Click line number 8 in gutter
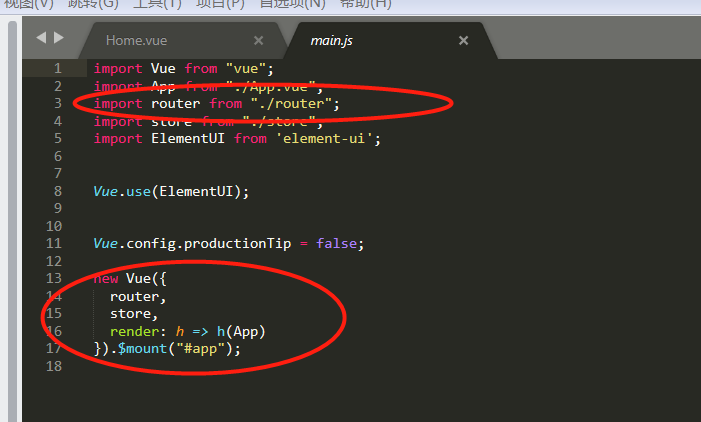 pyautogui.click(x=58, y=191)
